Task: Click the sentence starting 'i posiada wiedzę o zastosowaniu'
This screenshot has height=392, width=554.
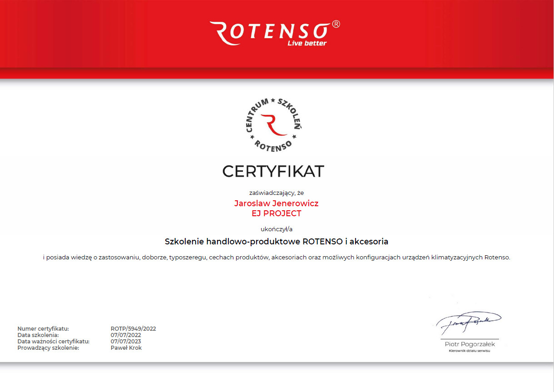Action: click(x=277, y=257)
